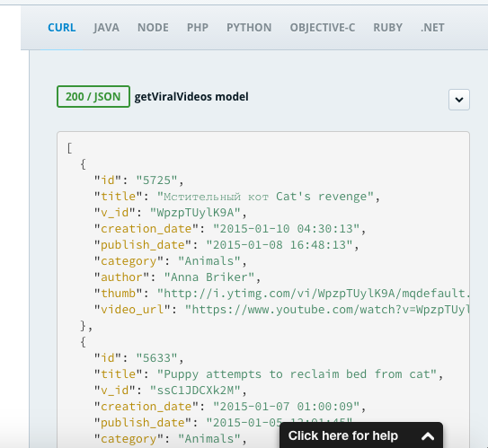Show the PHP example tab
Image resolution: width=488 pixels, height=448 pixels.
pos(198,28)
